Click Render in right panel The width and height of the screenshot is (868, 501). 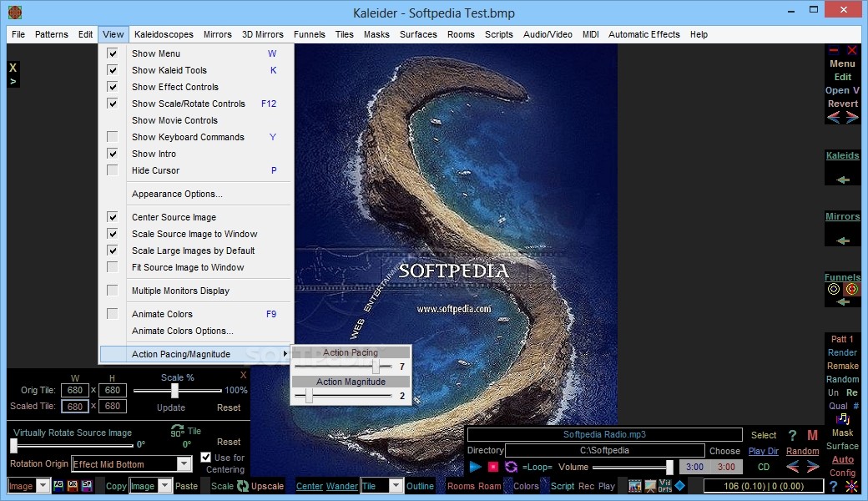(842, 352)
